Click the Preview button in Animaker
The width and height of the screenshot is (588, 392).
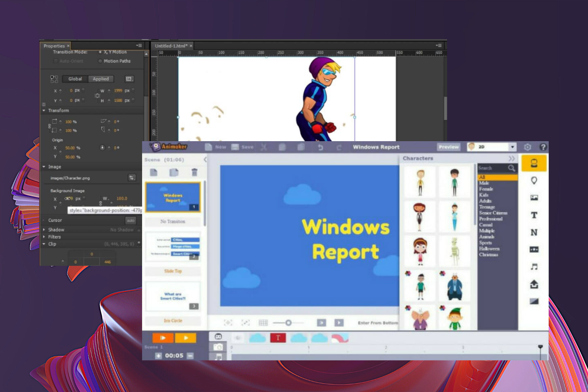click(x=449, y=147)
